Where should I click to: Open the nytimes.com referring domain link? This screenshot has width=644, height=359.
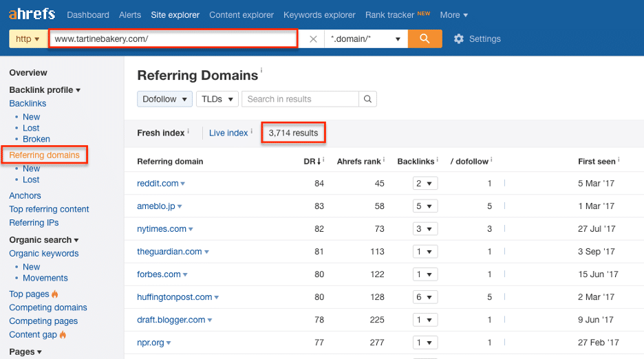coord(162,229)
